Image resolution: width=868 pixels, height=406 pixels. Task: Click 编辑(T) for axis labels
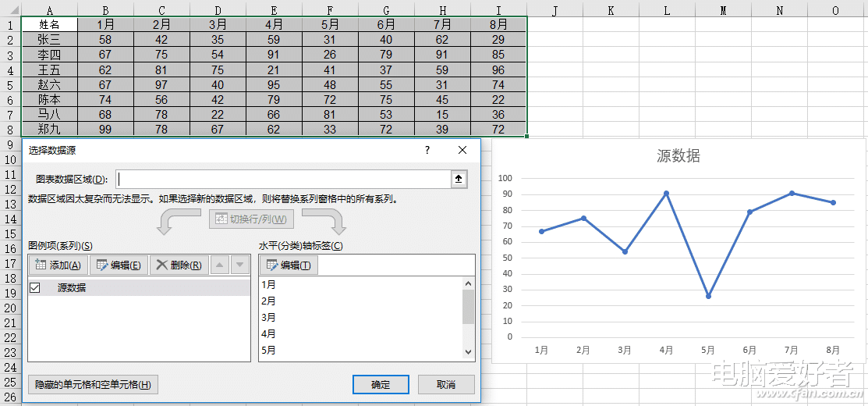click(x=289, y=265)
